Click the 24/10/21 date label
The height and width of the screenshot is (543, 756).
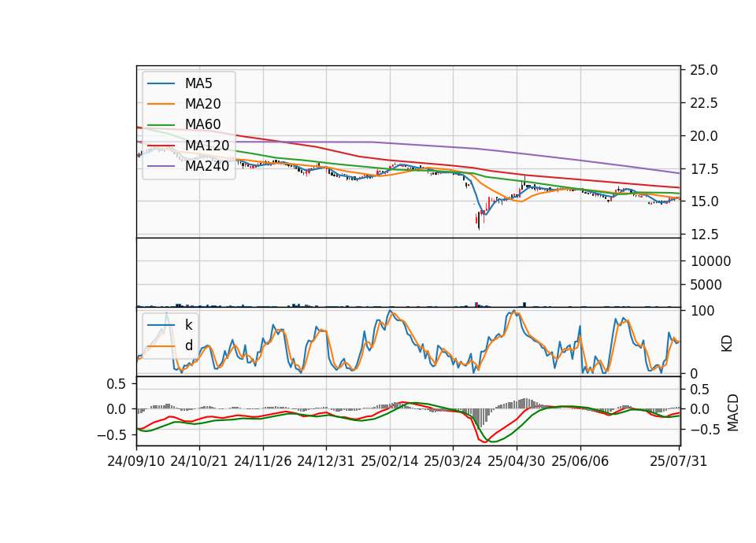tap(199, 461)
